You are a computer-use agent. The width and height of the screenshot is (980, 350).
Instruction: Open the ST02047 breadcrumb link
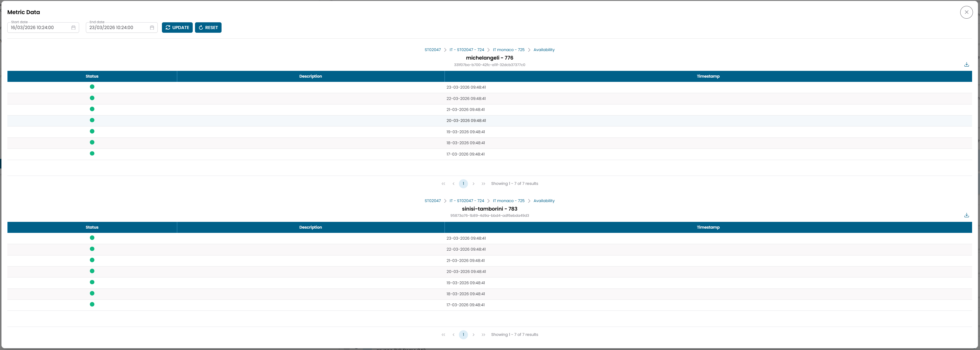[433, 49]
